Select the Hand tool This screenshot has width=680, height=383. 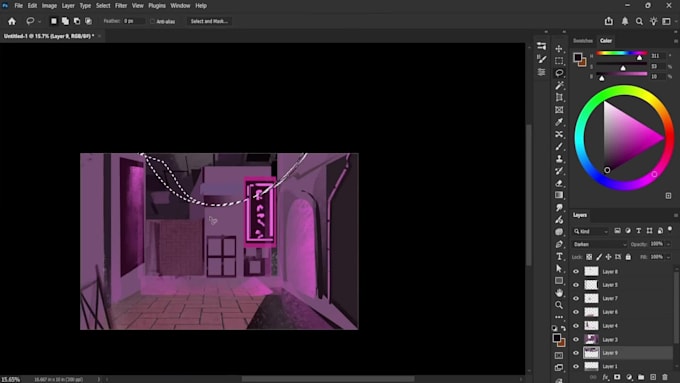(559, 293)
